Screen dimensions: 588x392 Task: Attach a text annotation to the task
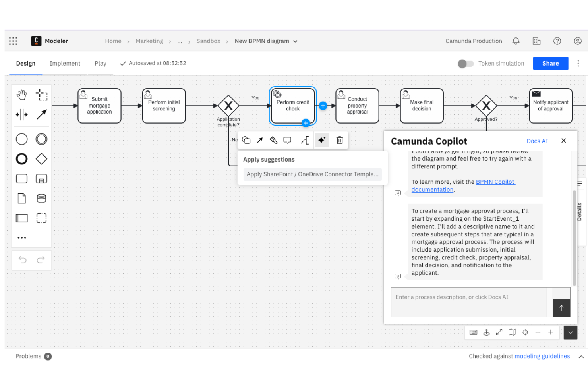click(305, 140)
